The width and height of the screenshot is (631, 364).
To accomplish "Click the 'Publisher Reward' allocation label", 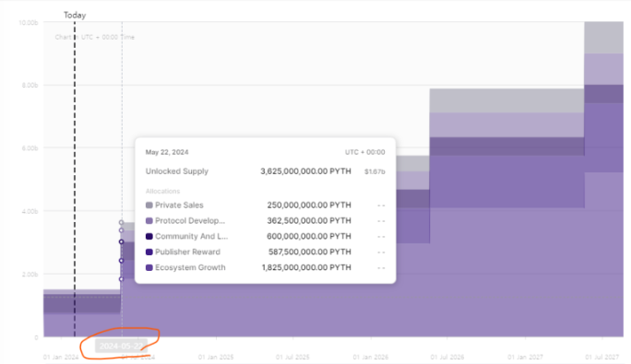I will pyautogui.click(x=188, y=252).
